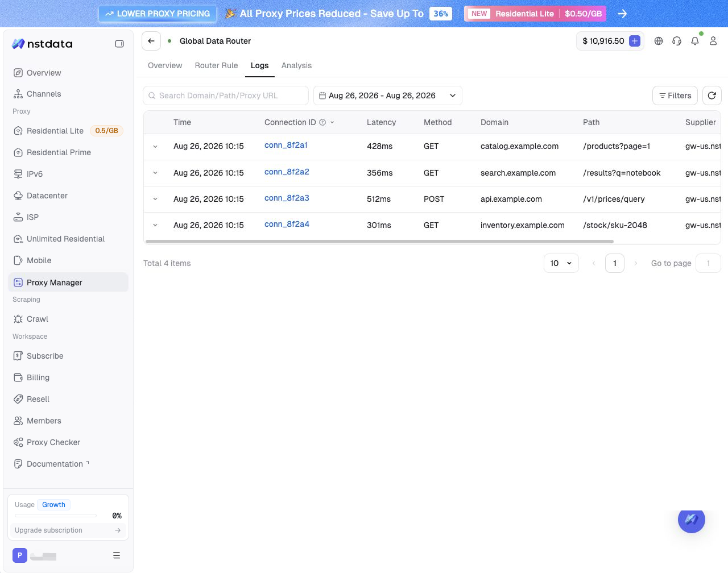Focus the Search Domain/Path/Proxy URL field
Image resolution: width=728 pixels, height=573 pixels.
pyautogui.click(x=226, y=95)
